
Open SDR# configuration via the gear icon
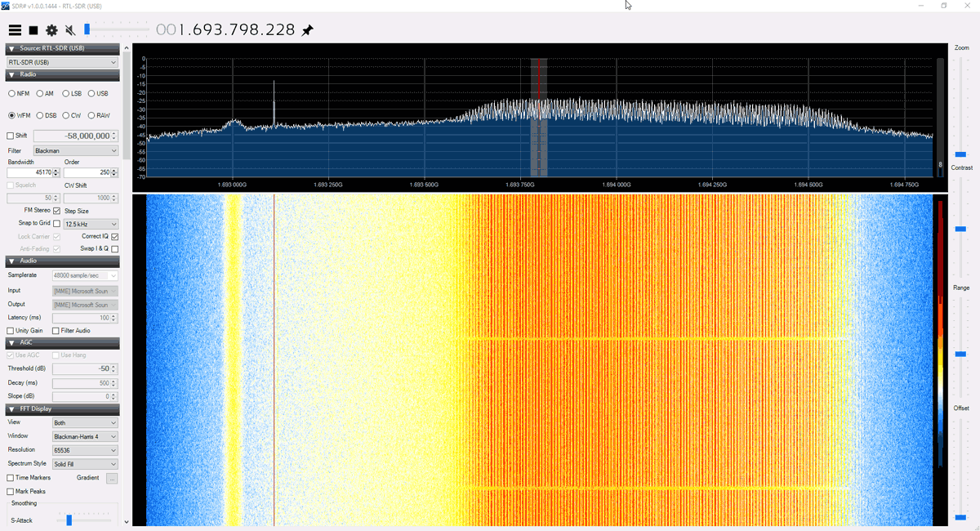(x=51, y=29)
